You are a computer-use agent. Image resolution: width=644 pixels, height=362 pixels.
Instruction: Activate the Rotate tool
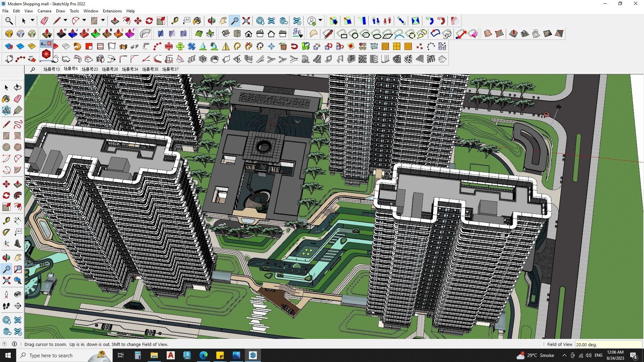(149, 21)
